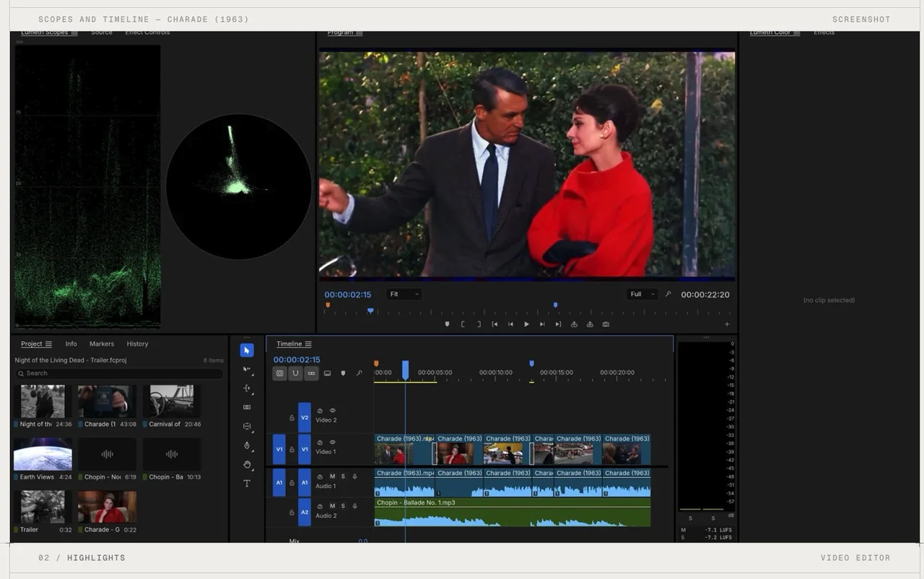Viewport: 924px width, 579px height.
Task: Toggle the lock on Video 2 track
Action: click(292, 417)
